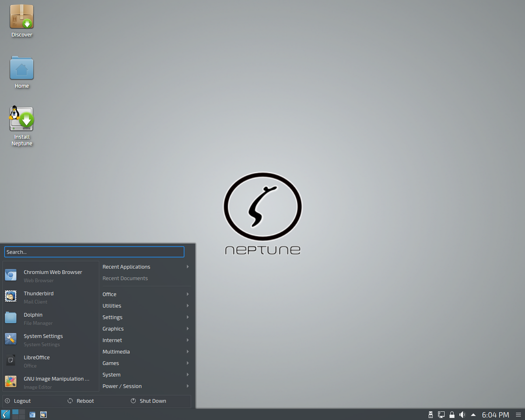Launch Chromium Web Browser from favorites
This screenshot has height=420, width=525.
point(51,276)
